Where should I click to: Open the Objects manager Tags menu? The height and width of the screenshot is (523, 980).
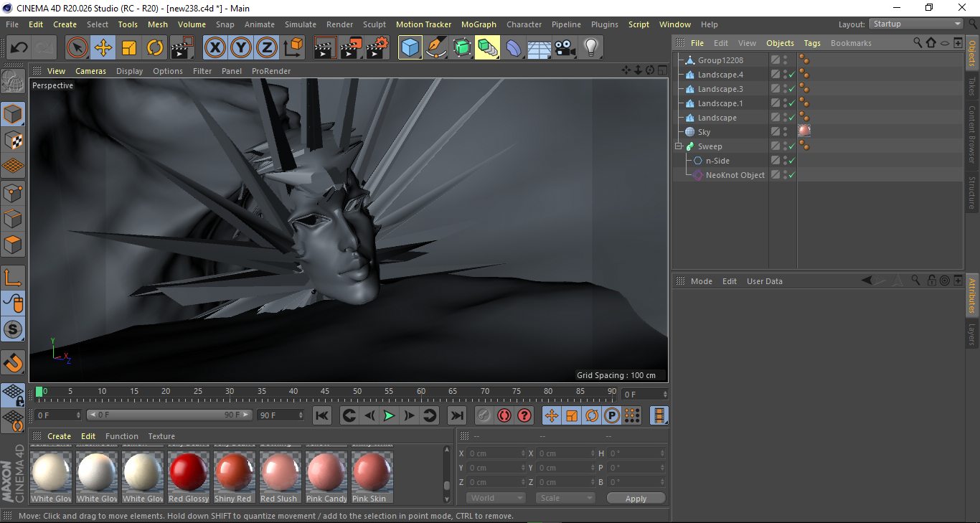coord(812,43)
